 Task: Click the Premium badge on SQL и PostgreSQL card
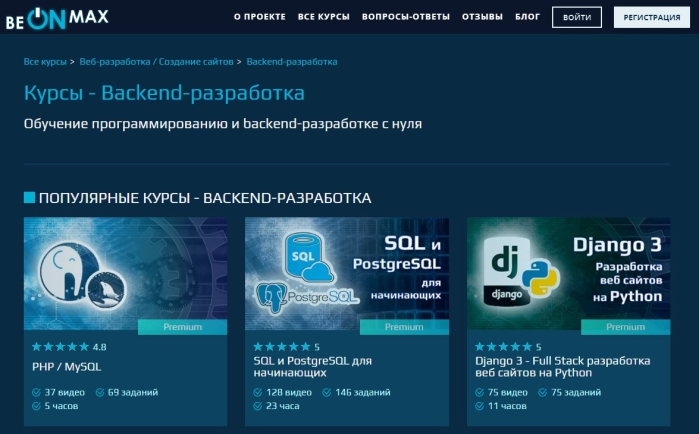(x=404, y=327)
